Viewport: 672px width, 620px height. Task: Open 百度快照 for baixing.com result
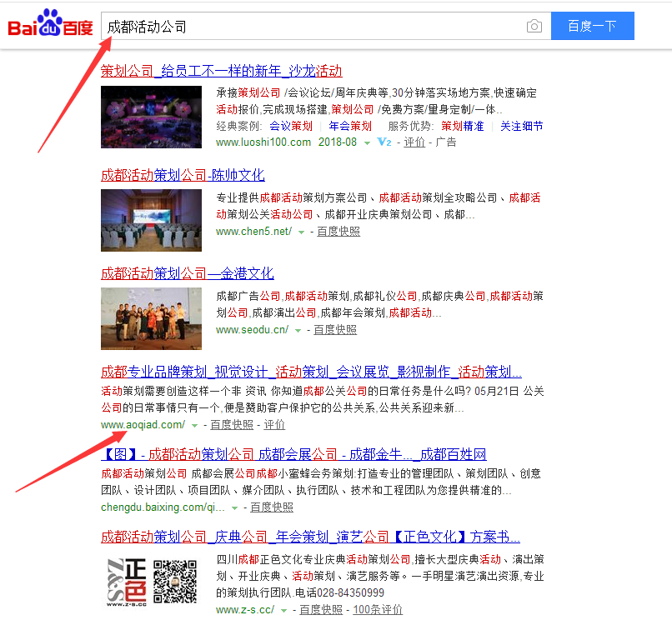click(x=272, y=507)
